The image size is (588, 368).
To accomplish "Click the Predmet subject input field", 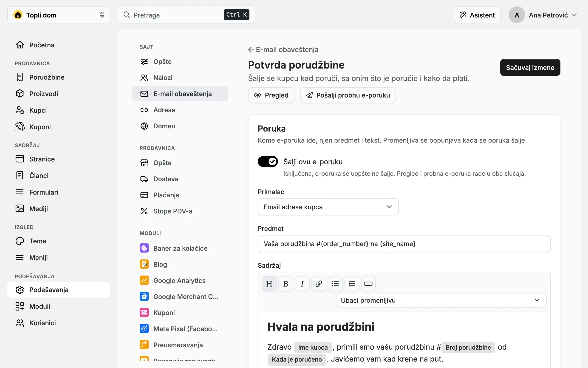I will point(404,243).
